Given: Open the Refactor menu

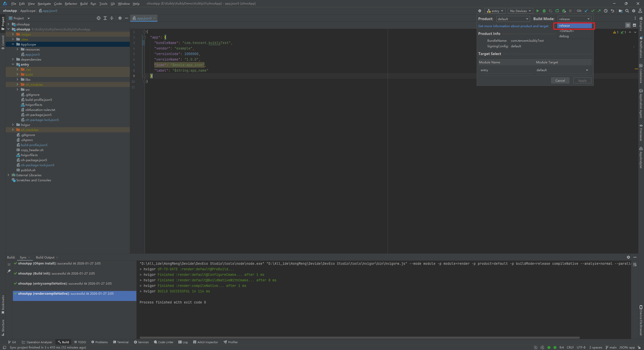Looking at the screenshot, I should click(71, 4).
